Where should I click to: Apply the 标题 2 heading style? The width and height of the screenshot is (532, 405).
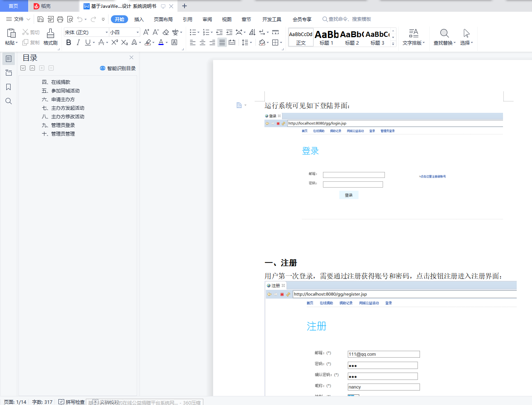point(352,37)
